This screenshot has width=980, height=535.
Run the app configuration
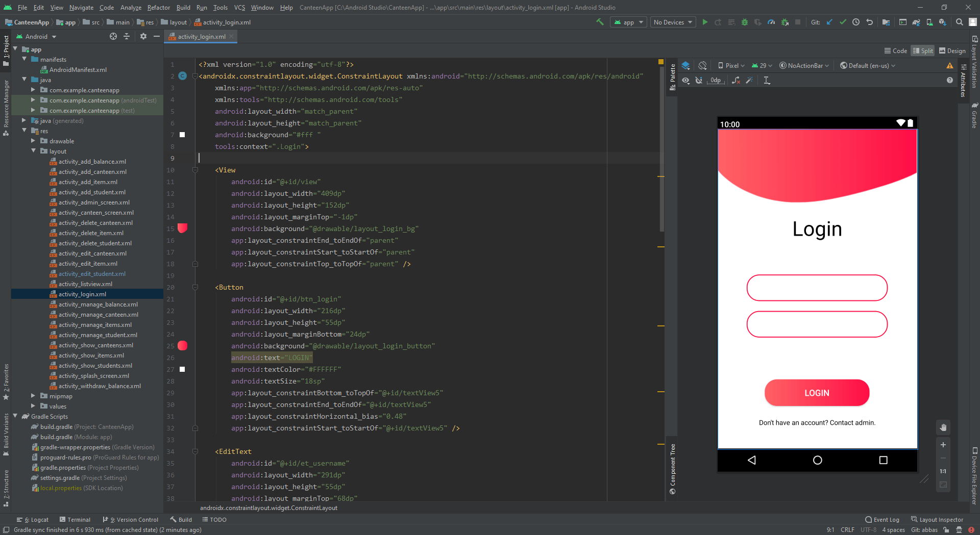pos(705,22)
